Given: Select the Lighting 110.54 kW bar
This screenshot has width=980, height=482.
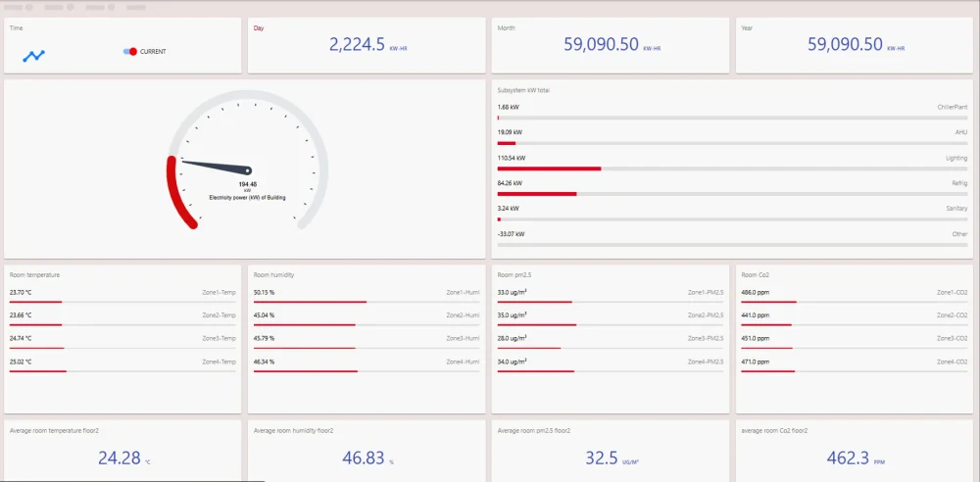Looking at the screenshot, I should 732,169.
